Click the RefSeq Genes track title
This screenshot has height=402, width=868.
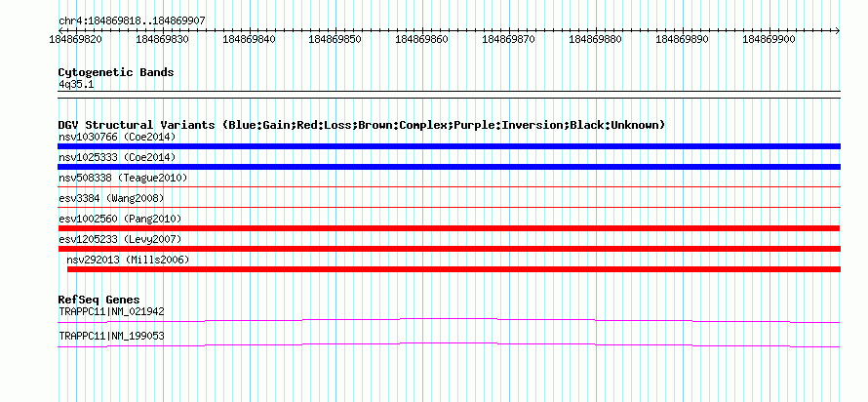click(x=99, y=301)
